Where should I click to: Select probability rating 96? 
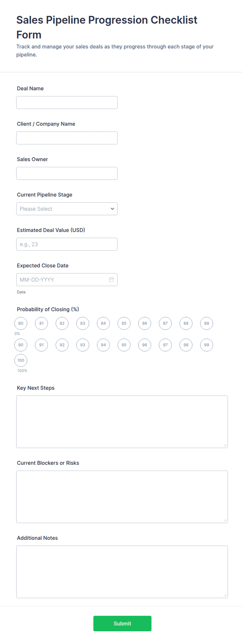(x=145, y=345)
